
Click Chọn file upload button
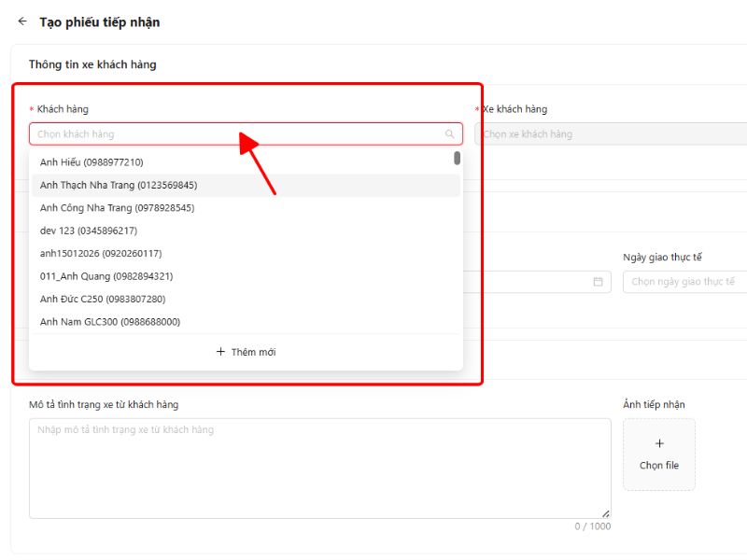point(659,465)
